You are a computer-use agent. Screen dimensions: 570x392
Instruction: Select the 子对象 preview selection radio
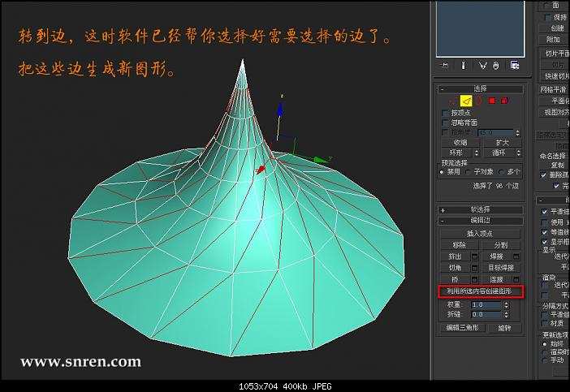[x=469, y=172]
